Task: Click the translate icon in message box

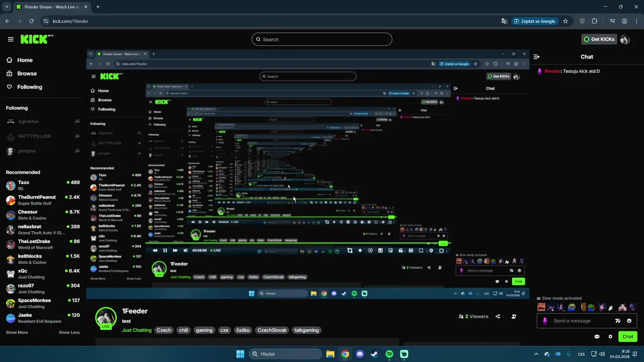Action: (x=618, y=321)
